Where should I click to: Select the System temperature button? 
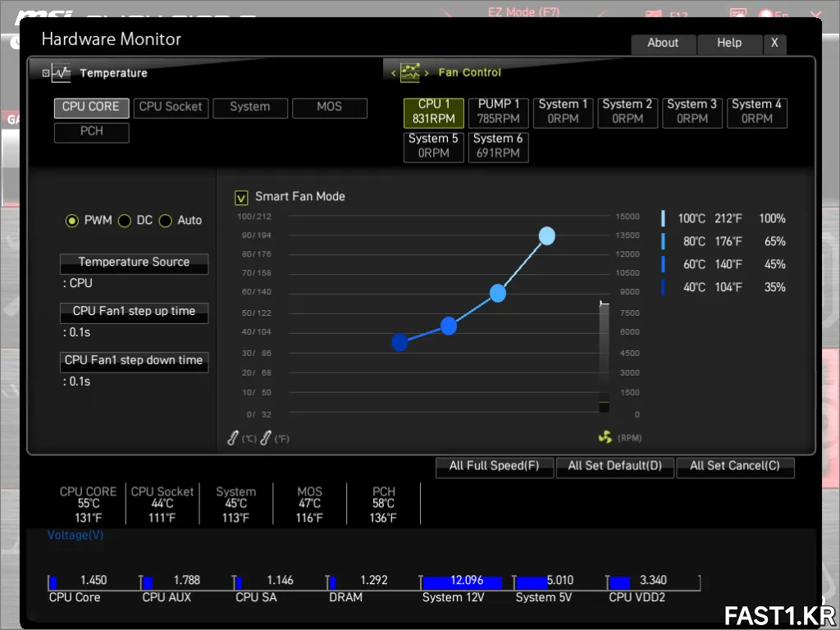pos(249,107)
